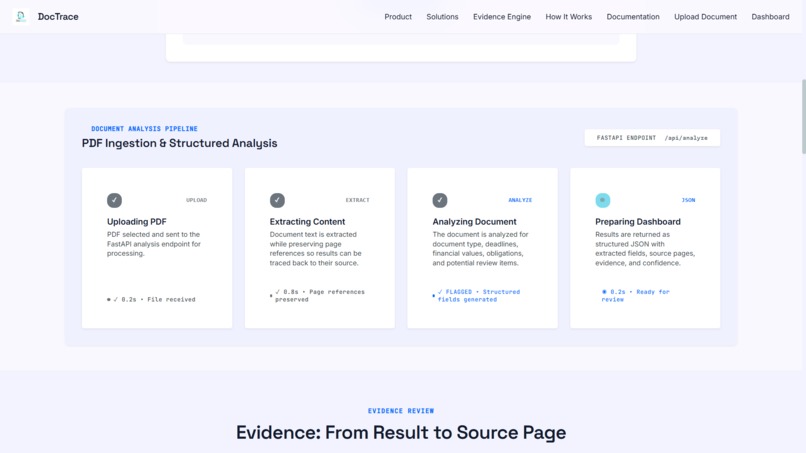Screen dimensions: 806x453
Task: Click the PDF Ingestion & Structured Analysis heading
Action: tap(179, 143)
